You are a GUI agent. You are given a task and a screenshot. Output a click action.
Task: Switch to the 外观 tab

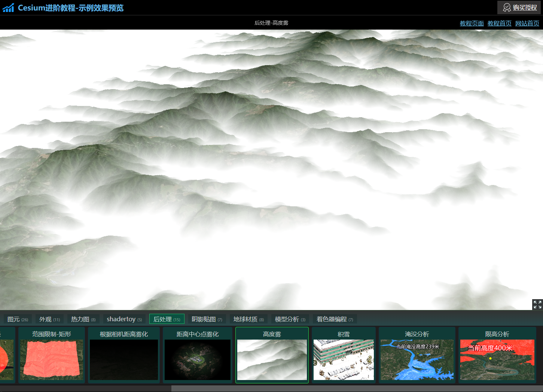coord(49,319)
